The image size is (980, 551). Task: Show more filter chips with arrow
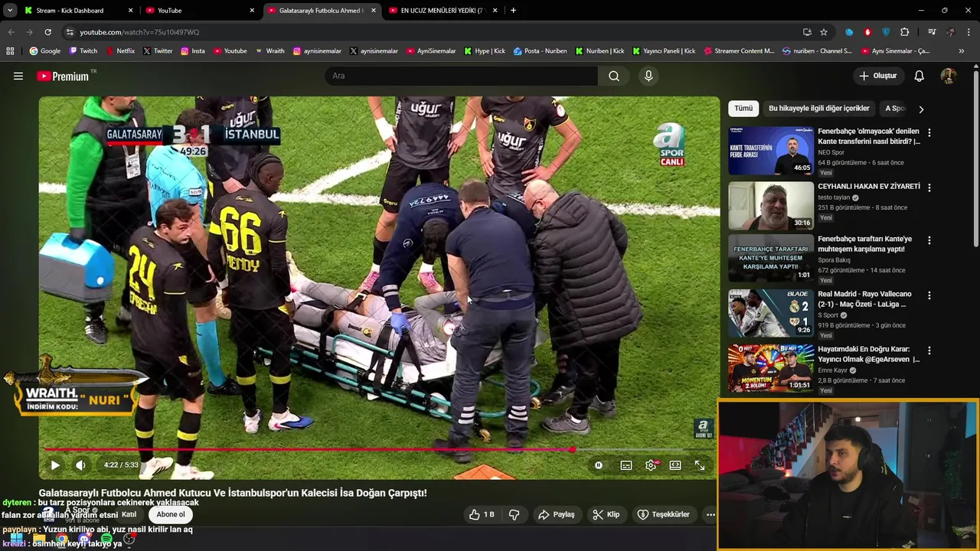tap(921, 109)
